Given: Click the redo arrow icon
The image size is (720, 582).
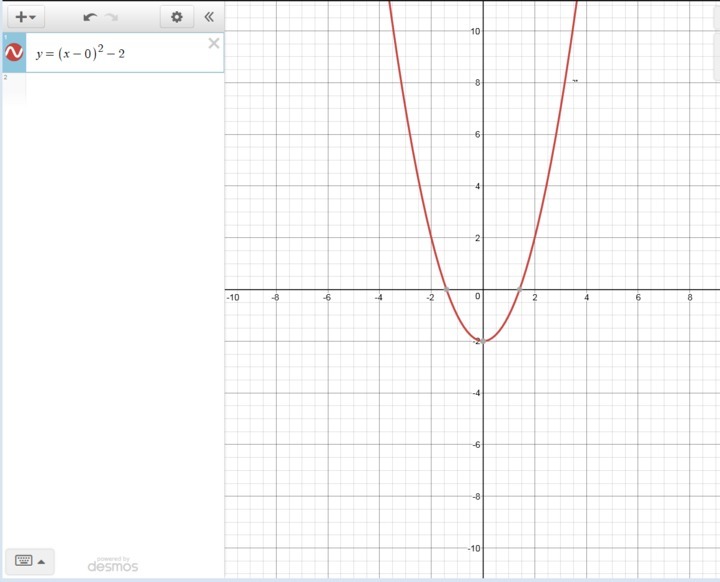Looking at the screenshot, I should [111, 17].
